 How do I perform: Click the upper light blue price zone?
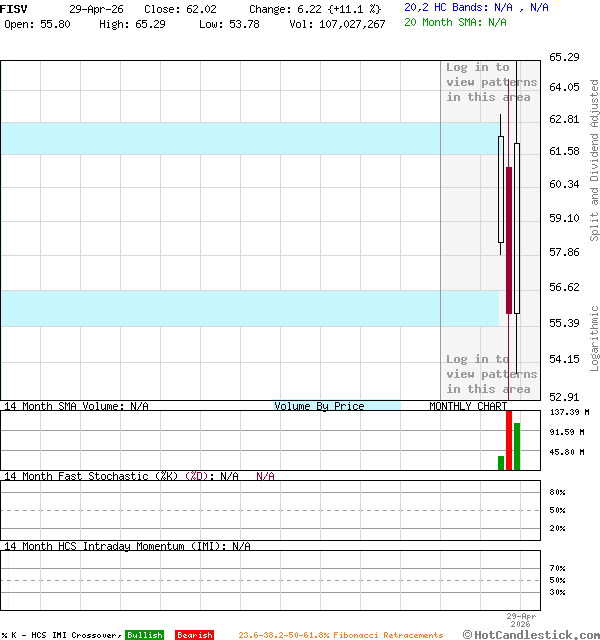(x=250, y=138)
